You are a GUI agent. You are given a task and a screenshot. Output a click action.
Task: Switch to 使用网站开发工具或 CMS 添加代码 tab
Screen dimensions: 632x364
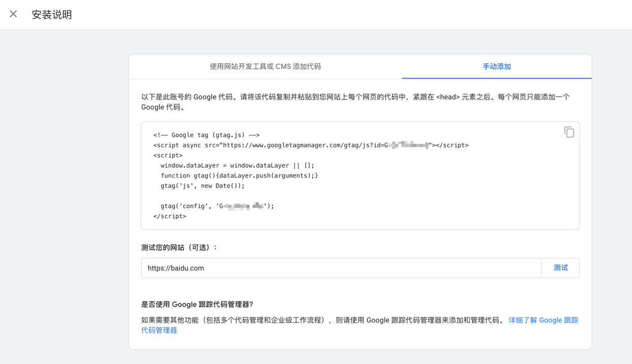tap(265, 67)
